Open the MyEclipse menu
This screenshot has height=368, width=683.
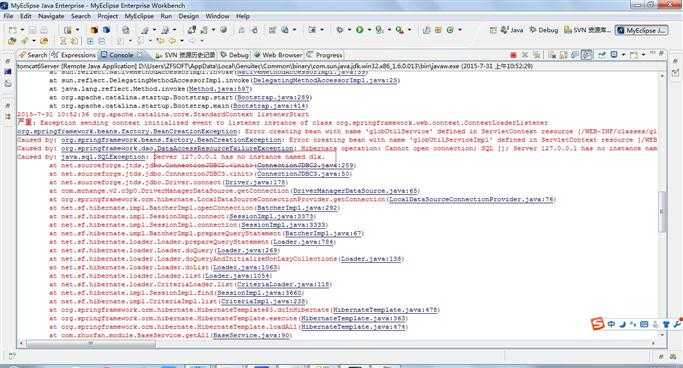(139, 16)
